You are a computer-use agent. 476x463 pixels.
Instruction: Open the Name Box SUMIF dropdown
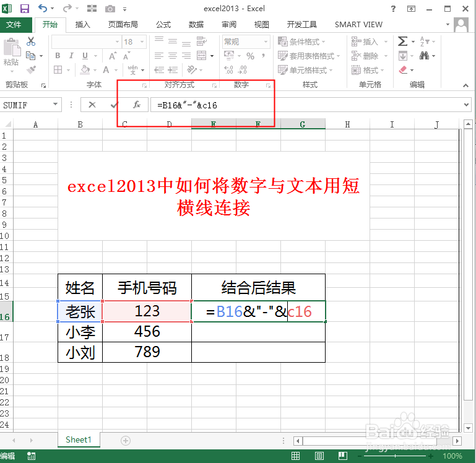(x=55, y=105)
